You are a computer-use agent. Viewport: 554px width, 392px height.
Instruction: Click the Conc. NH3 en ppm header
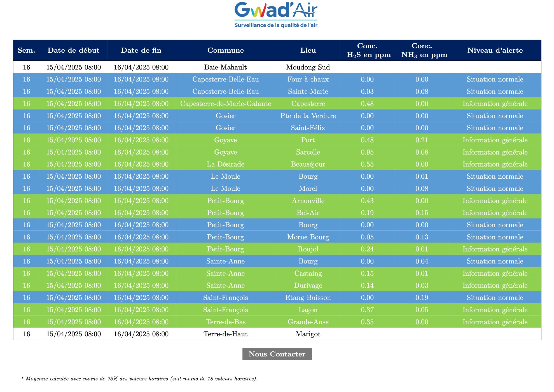point(422,50)
